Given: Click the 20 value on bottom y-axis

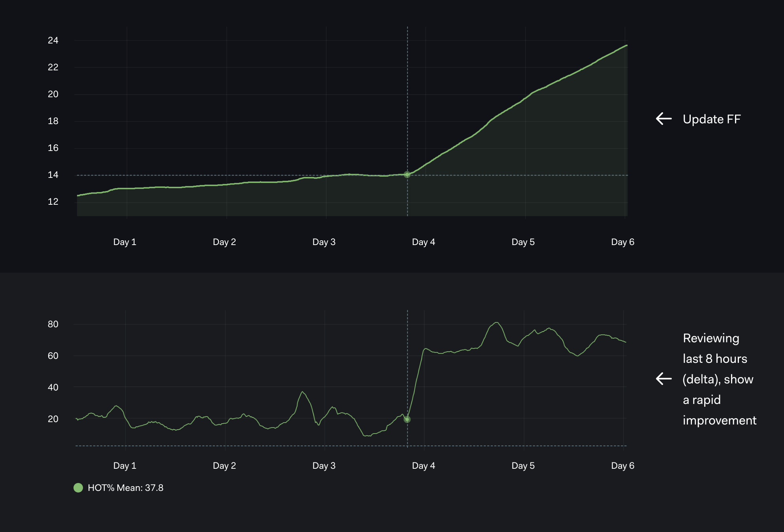Looking at the screenshot, I should [x=53, y=419].
